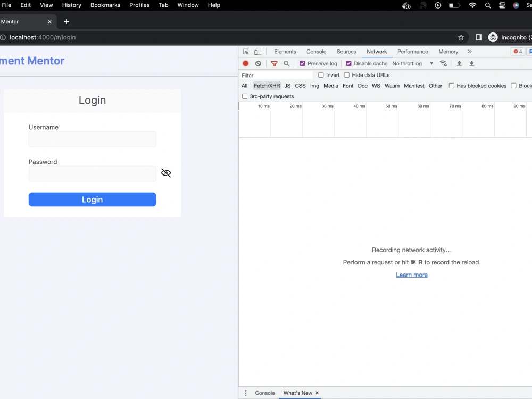Switch to the Sources panel tab
The height and width of the screenshot is (399, 532).
(346, 52)
